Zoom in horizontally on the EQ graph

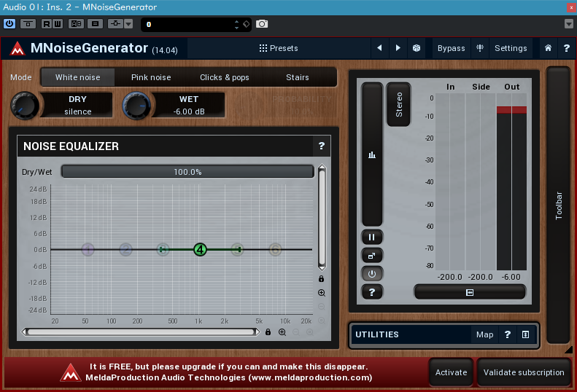click(282, 332)
